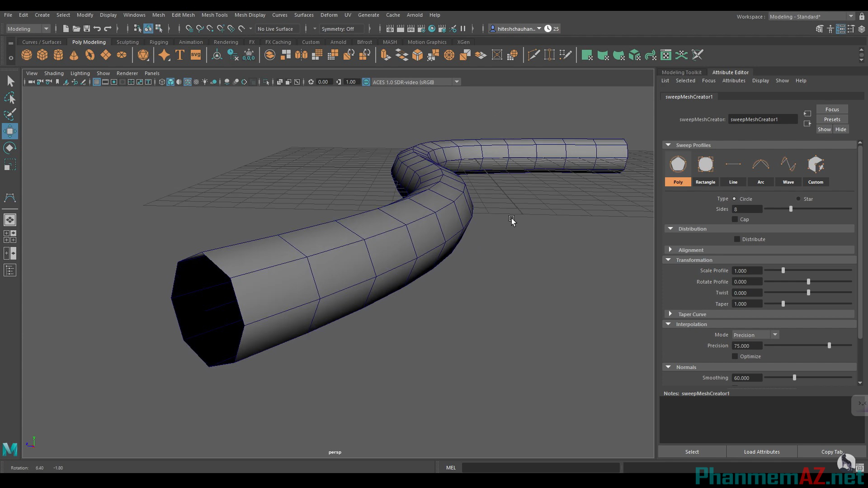Open the Mesh menu in the menu bar
868x488 pixels.
pyautogui.click(x=159, y=15)
